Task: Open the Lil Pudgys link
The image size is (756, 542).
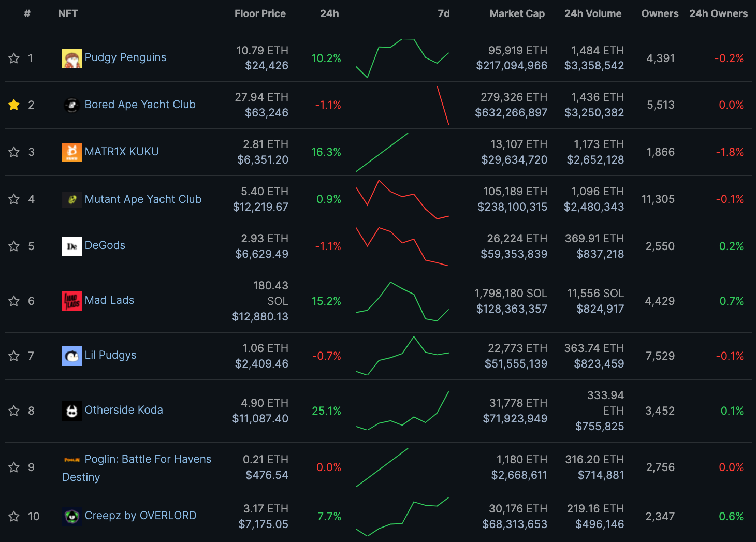Action: coord(110,355)
